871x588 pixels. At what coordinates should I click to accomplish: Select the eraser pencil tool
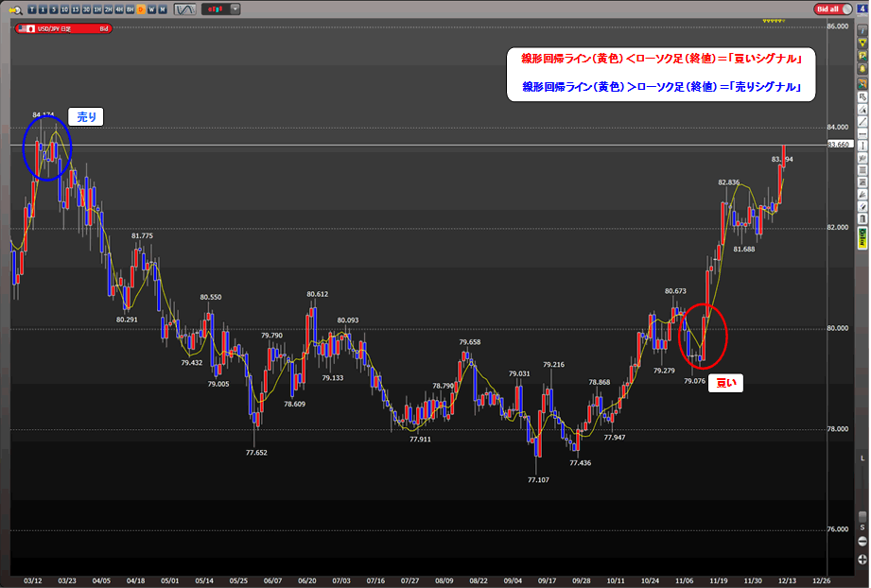coord(863,207)
